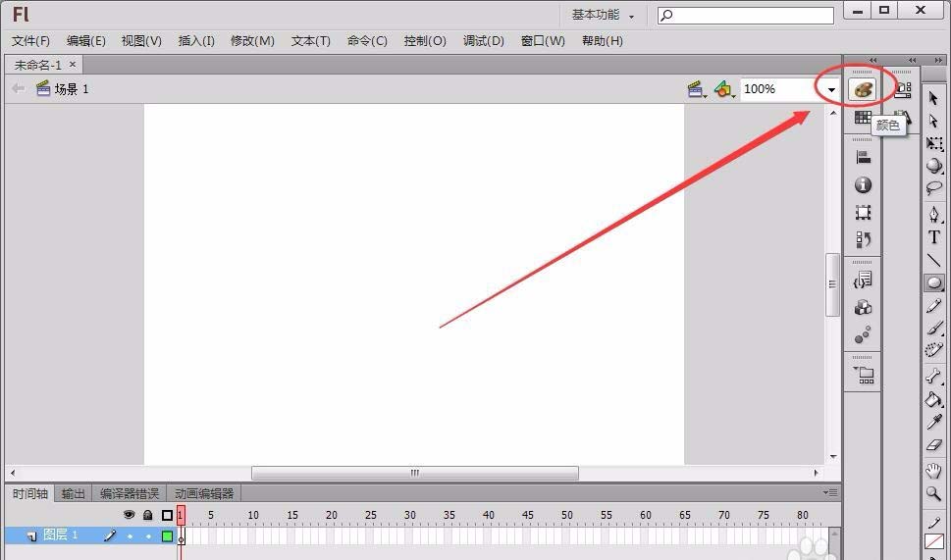The height and width of the screenshot is (560, 951).
Task: Hide 图层 1 via its visibility dot
Action: tap(130, 536)
